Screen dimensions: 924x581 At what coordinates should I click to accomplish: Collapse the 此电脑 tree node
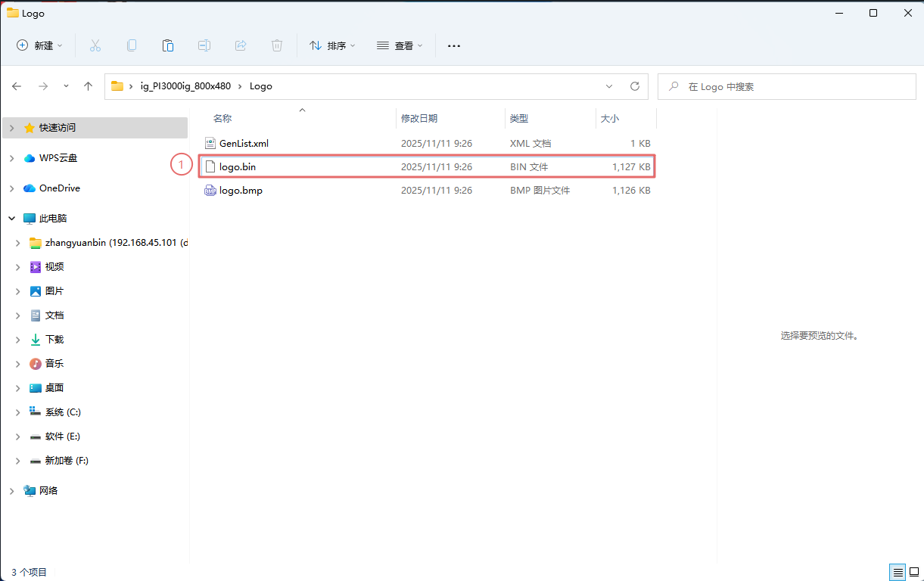click(11, 219)
